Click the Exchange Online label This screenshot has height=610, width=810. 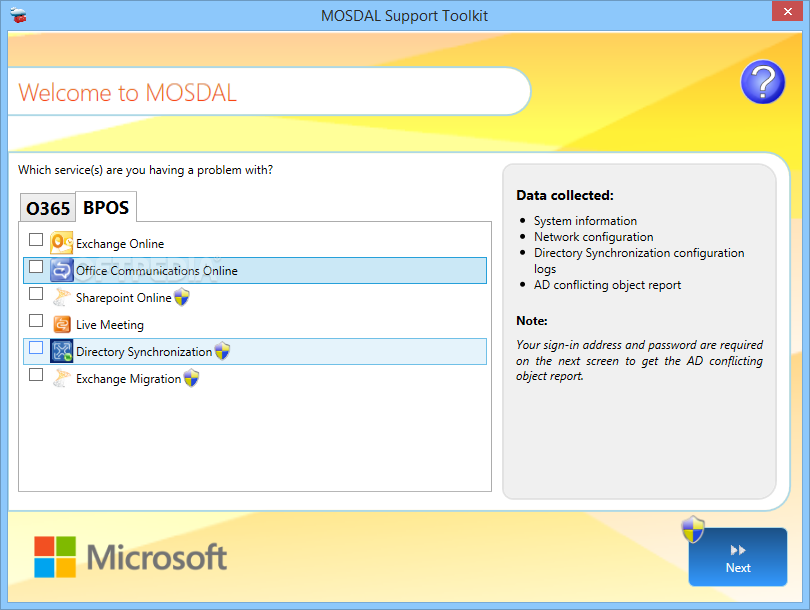tap(120, 244)
